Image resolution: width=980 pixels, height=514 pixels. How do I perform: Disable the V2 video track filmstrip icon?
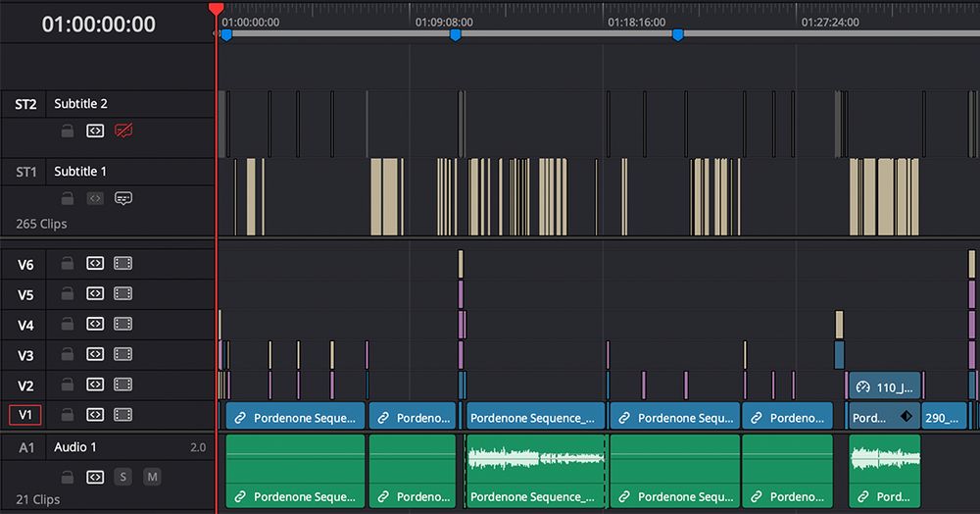point(123,384)
